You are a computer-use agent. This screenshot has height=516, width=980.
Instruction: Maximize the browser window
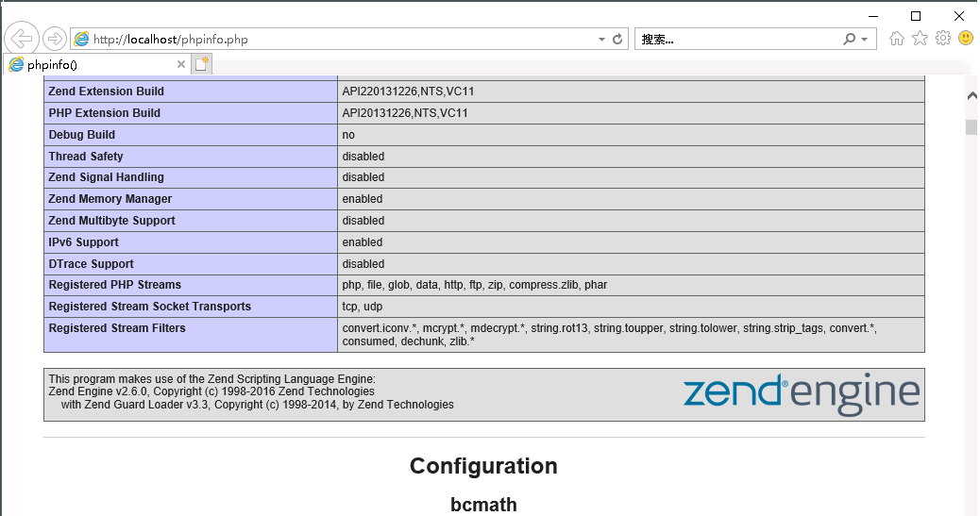point(915,16)
